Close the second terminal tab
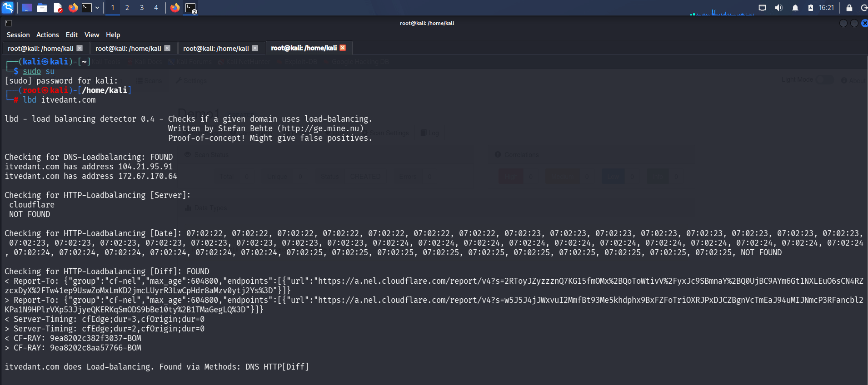The width and height of the screenshot is (868, 385). pyautogui.click(x=167, y=48)
